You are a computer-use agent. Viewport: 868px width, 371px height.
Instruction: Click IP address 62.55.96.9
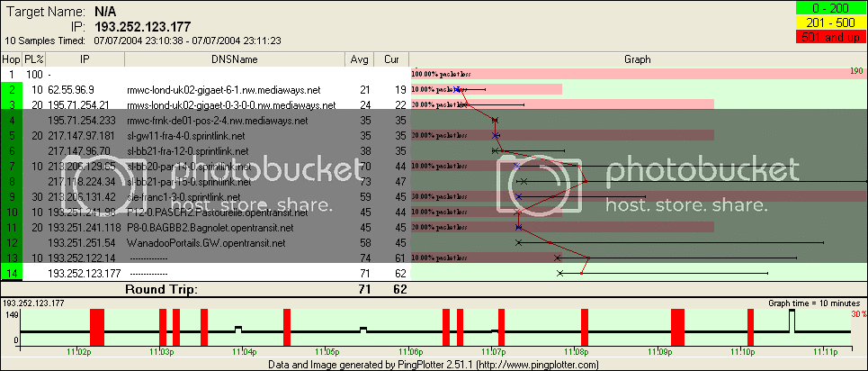click(x=71, y=90)
